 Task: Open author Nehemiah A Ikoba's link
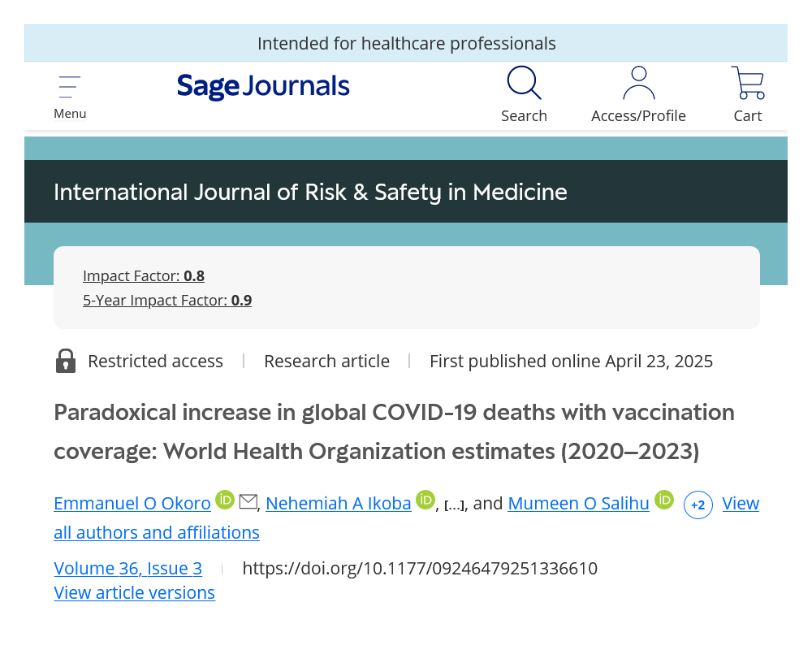(338, 503)
